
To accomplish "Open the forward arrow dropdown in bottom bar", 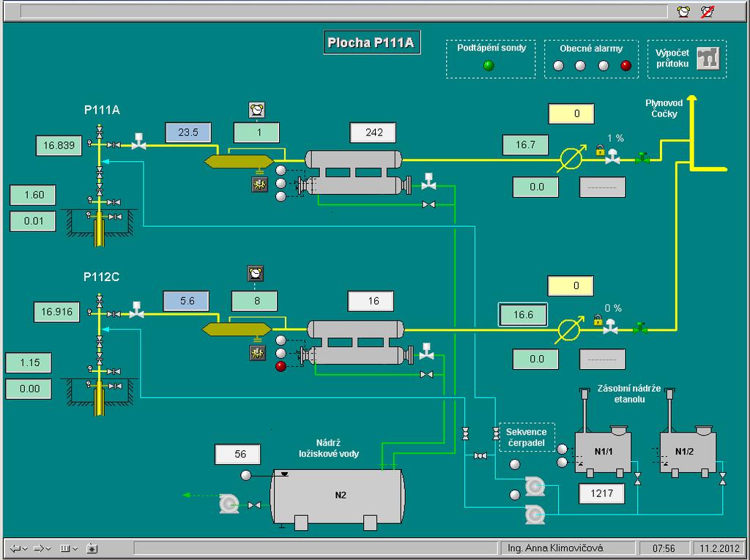I will (x=42, y=548).
